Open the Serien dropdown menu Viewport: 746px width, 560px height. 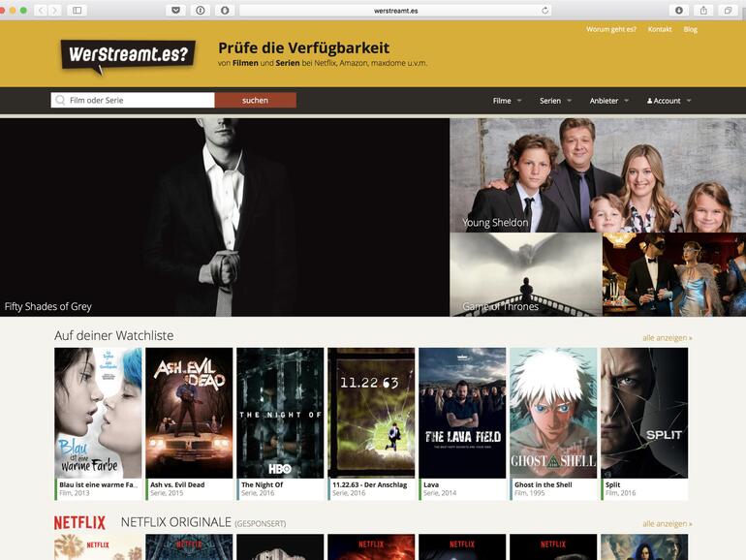(555, 101)
